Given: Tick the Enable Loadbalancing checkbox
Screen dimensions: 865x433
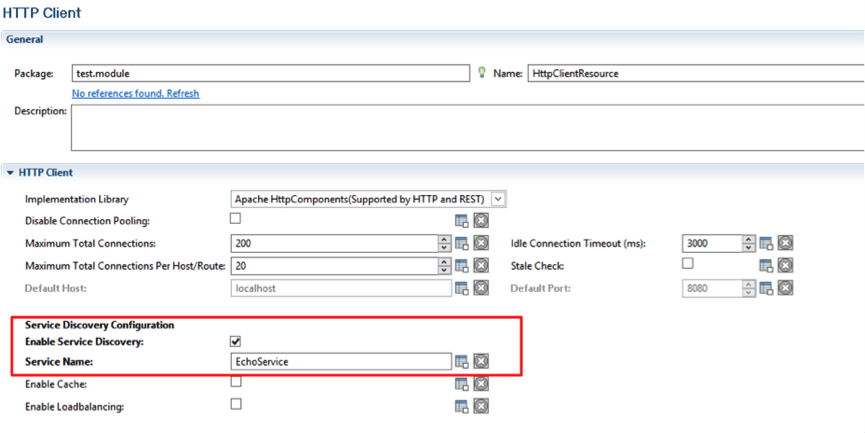Looking at the screenshot, I should tap(236, 404).
